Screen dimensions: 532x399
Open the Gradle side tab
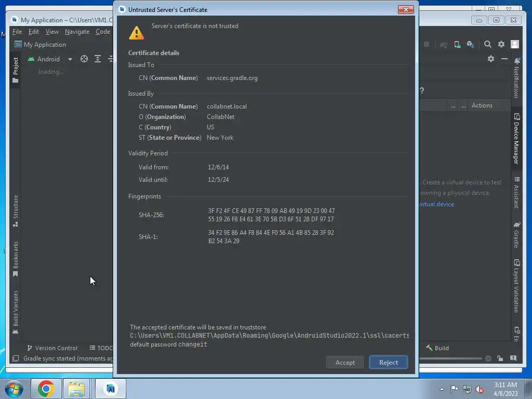click(x=517, y=235)
